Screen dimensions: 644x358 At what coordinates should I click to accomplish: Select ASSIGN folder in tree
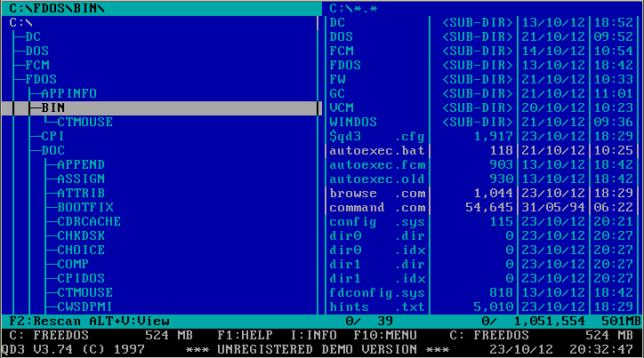pyautogui.click(x=81, y=179)
